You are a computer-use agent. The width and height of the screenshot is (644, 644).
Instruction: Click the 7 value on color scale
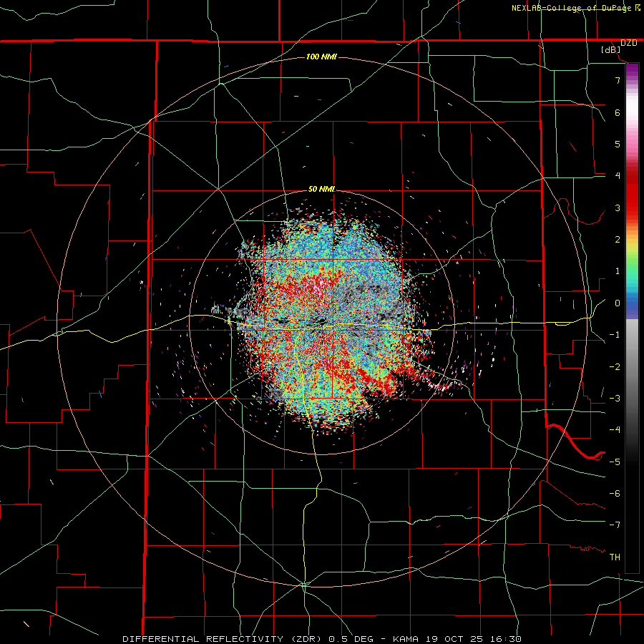tap(618, 80)
